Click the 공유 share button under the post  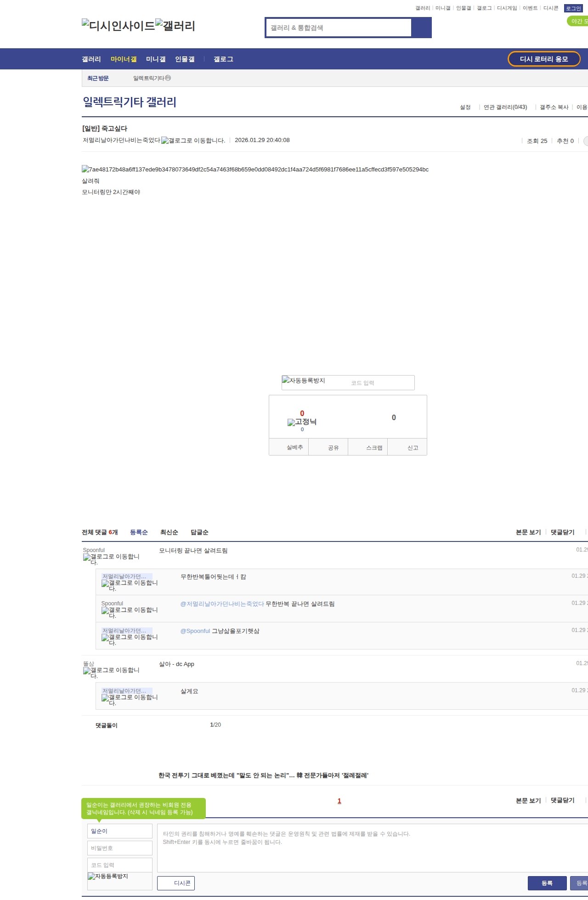point(333,448)
